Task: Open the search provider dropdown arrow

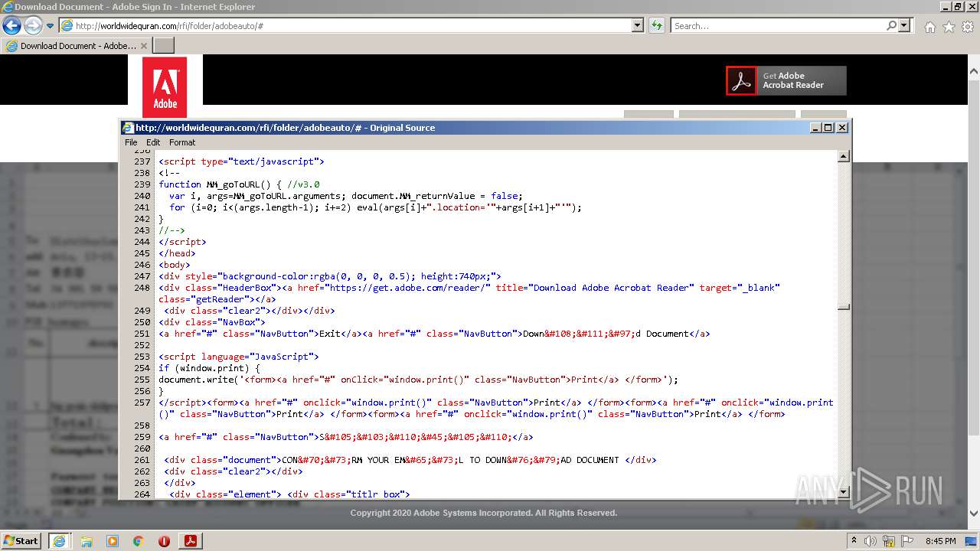Action: tap(904, 25)
